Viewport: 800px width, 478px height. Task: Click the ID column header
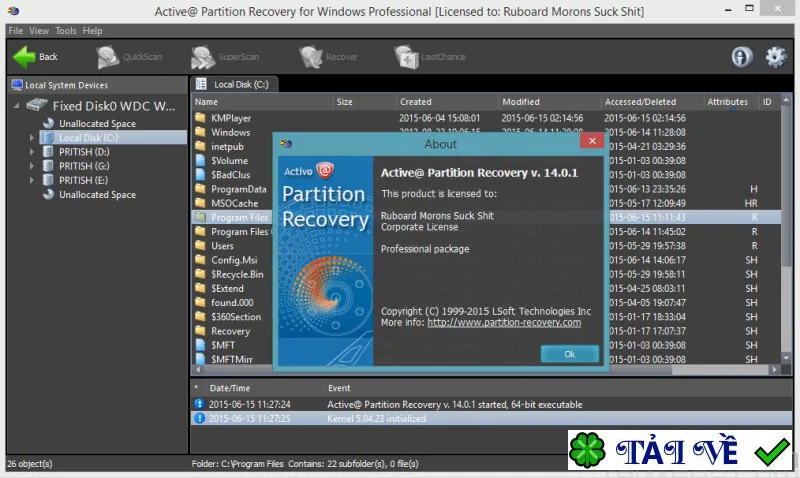(x=767, y=102)
